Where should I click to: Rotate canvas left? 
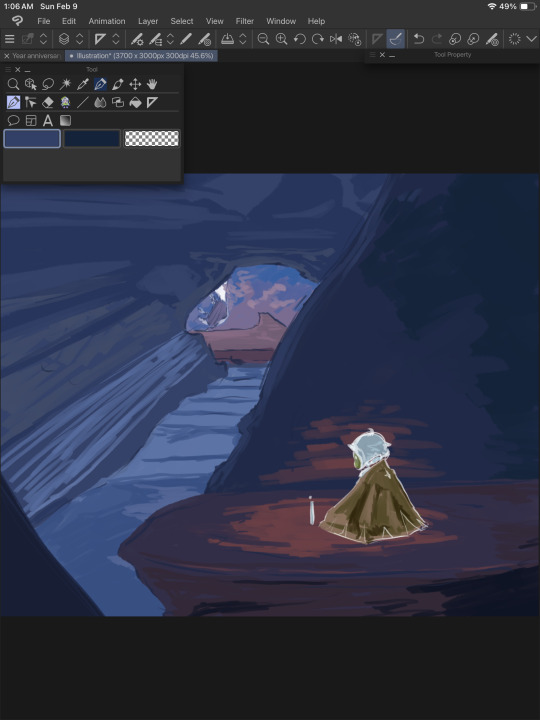tap(299, 39)
